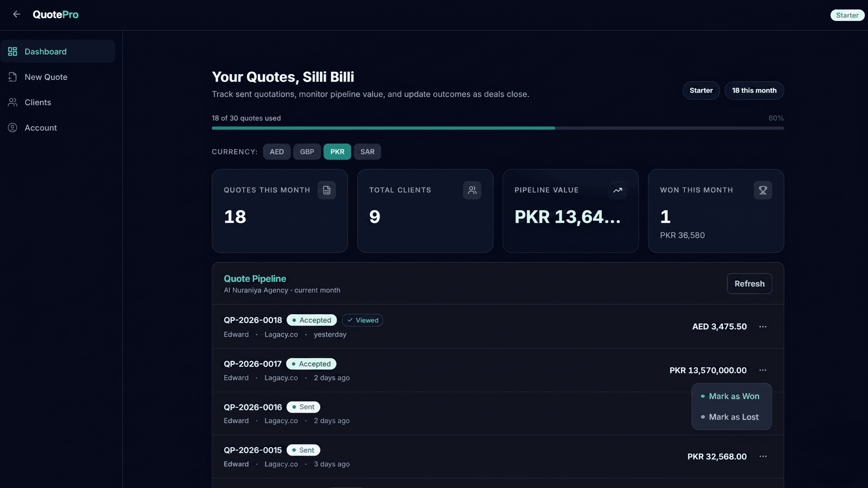Image resolution: width=868 pixels, height=488 pixels.
Task: Click '18 of 30 quotes used' label
Action: [x=246, y=118]
